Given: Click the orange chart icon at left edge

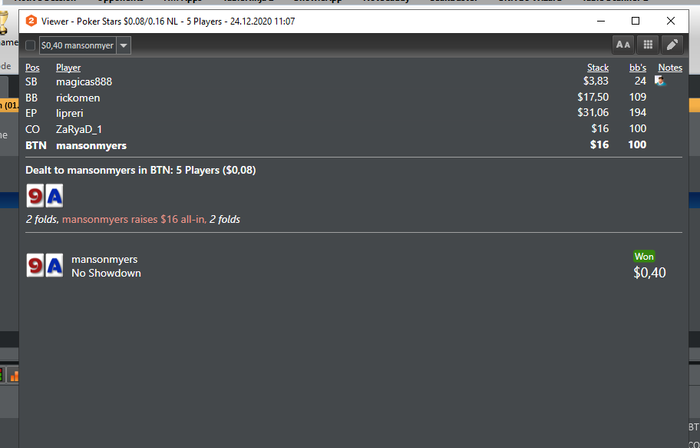Looking at the screenshot, I should pos(14,376).
